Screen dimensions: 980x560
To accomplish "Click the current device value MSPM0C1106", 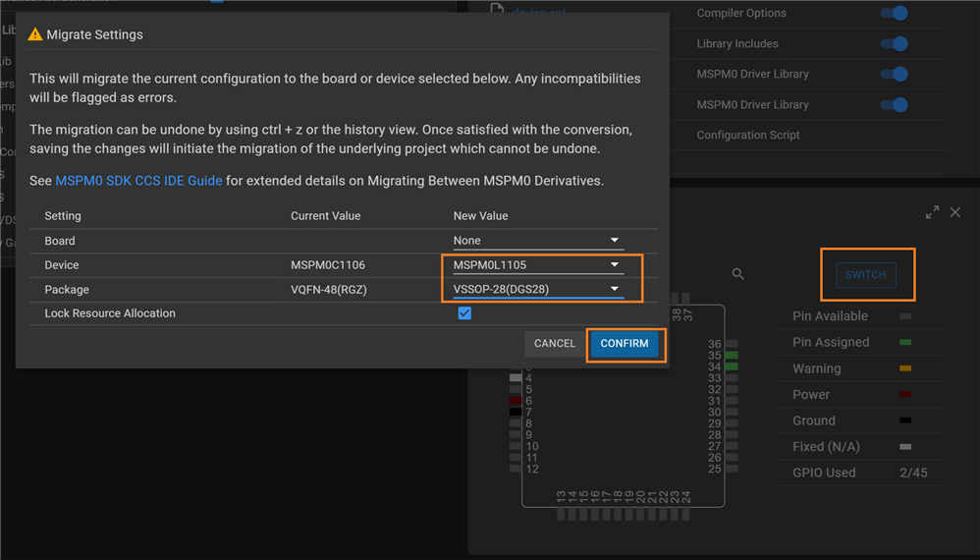I will (328, 265).
